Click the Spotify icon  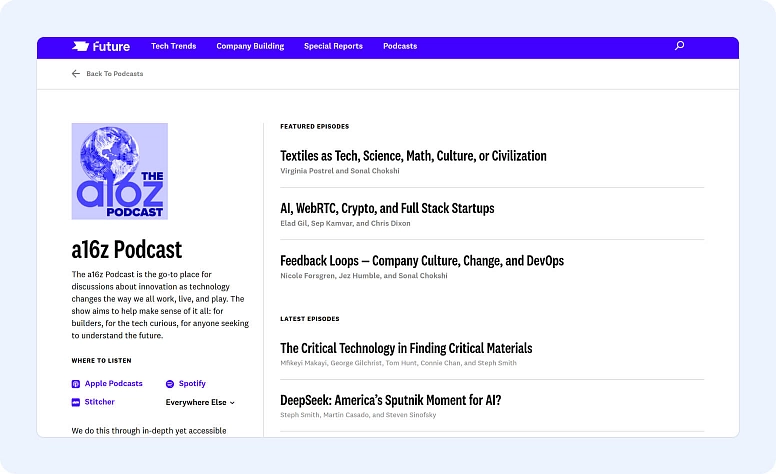[x=170, y=384]
